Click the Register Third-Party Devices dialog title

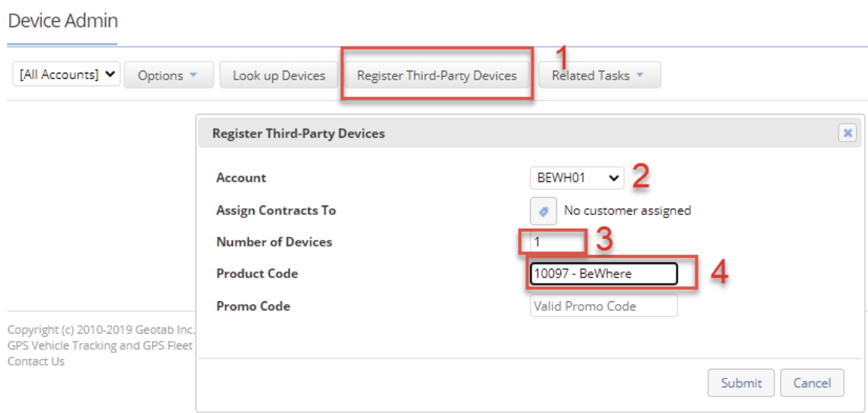[298, 133]
